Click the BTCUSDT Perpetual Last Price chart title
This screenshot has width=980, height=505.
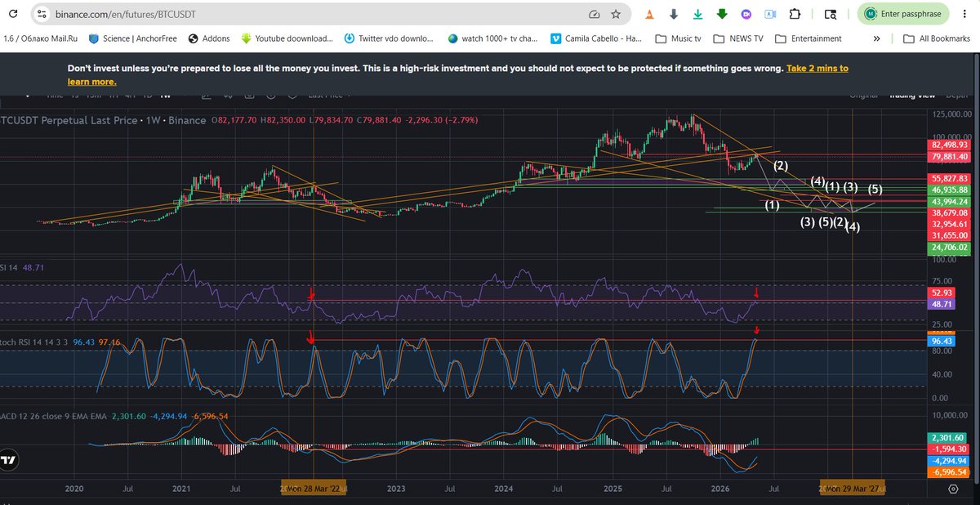click(103, 120)
